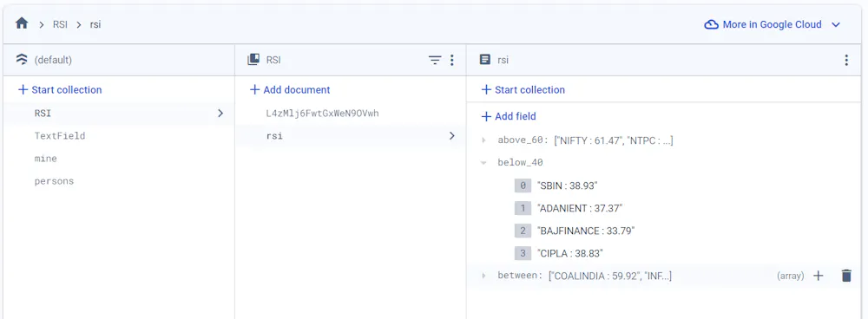Select the TextField collection
The image size is (868, 319).
[x=60, y=136]
